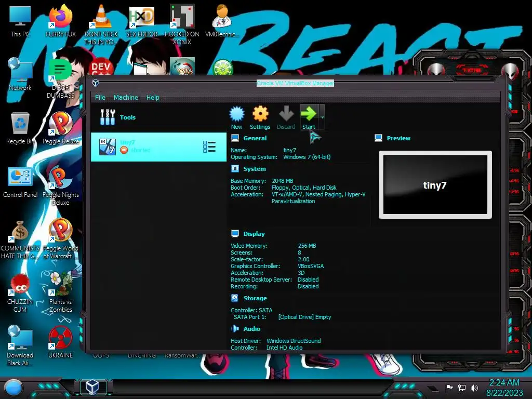Click the VirtualBox taskbar button
532x399 pixels.
tap(92, 387)
